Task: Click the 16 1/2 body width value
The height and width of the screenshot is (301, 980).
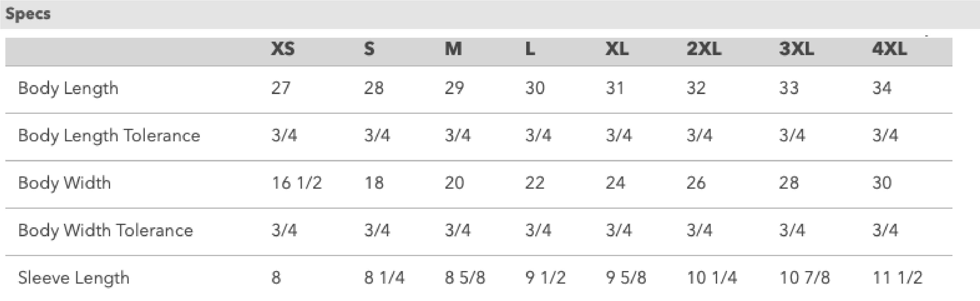Action: pyautogui.click(x=296, y=183)
